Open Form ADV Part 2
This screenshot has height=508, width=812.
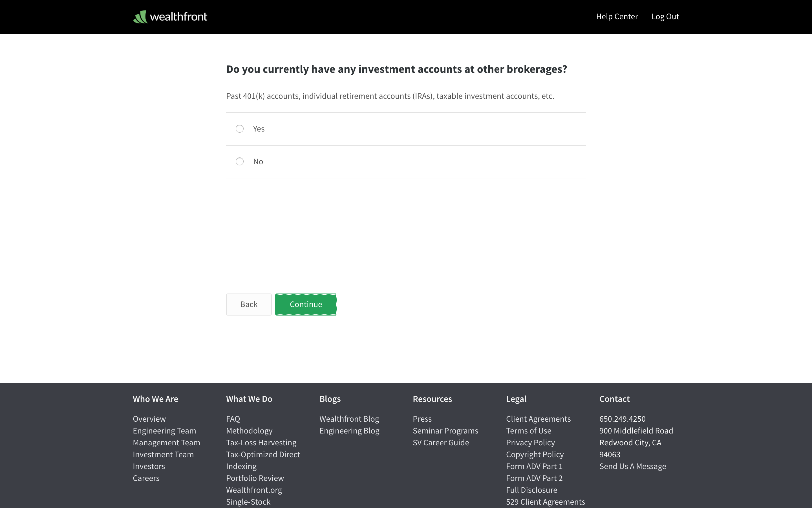click(x=534, y=478)
